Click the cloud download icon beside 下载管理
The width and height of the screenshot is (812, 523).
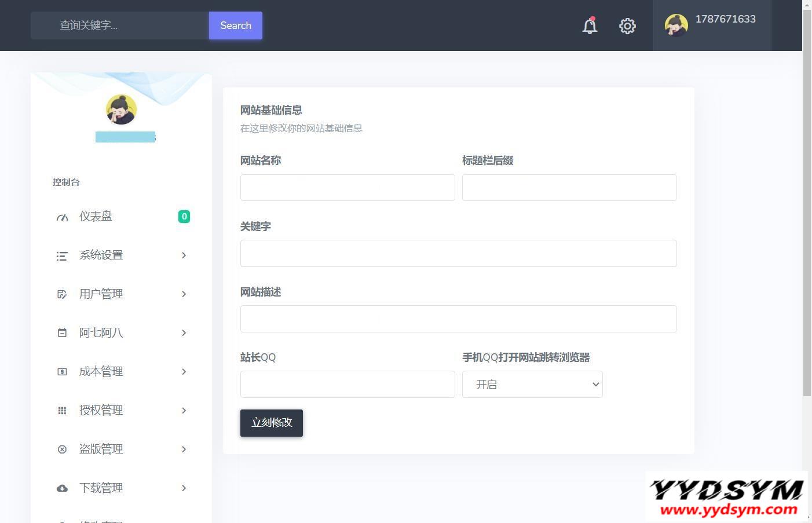point(62,488)
